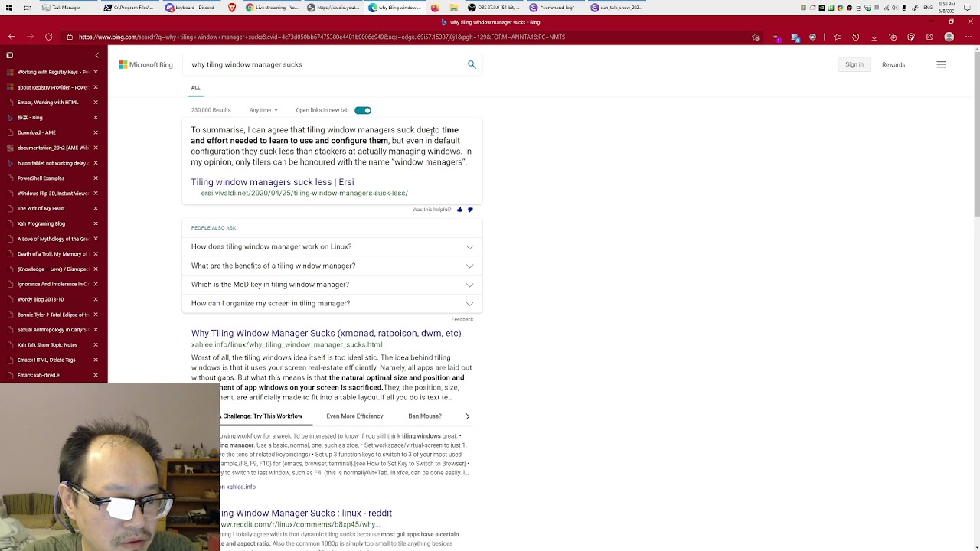The width and height of the screenshot is (980, 551).
Task: Select 'Ban Mouse?' tab
Action: click(x=425, y=416)
